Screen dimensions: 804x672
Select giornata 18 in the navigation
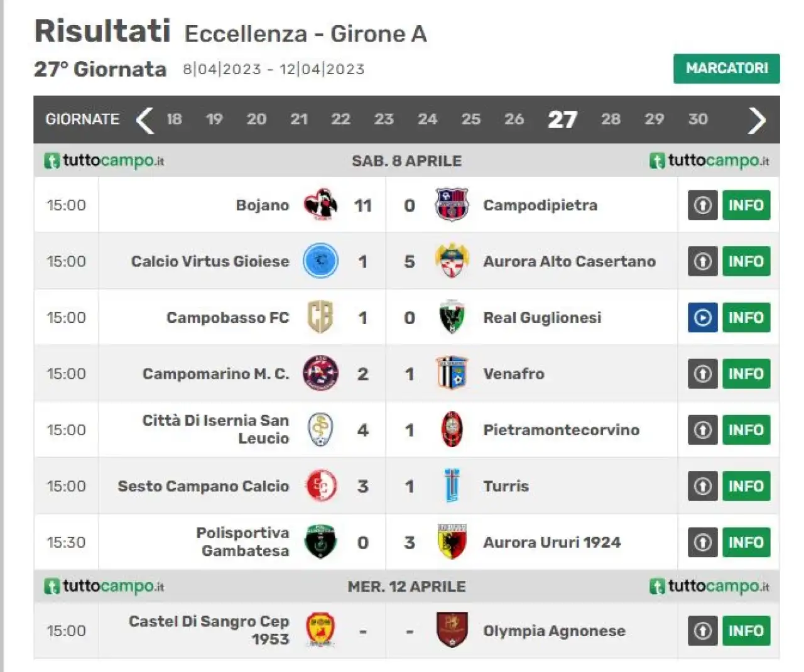(174, 119)
